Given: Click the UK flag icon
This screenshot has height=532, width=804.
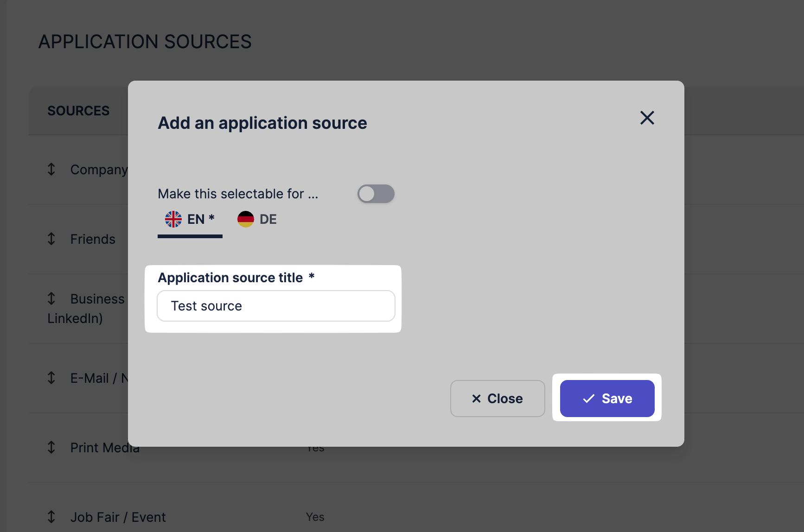Looking at the screenshot, I should click(173, 219).
